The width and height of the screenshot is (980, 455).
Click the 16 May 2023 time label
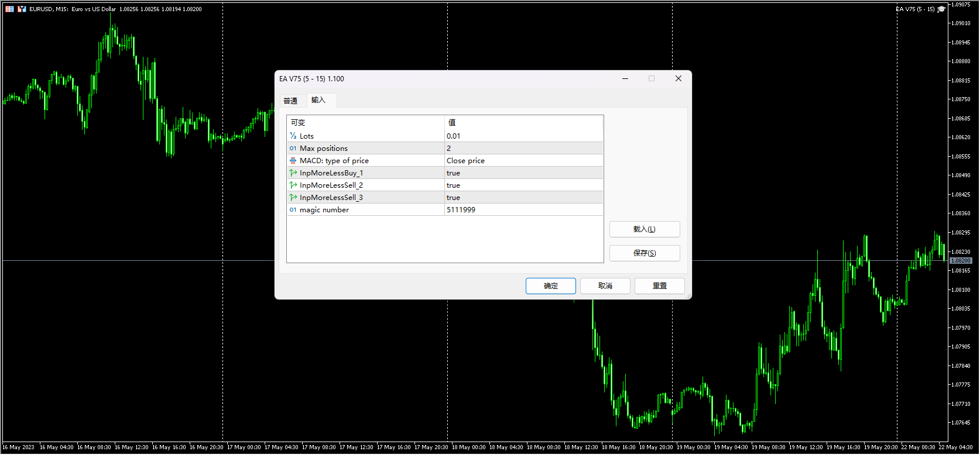(x=18, y=447)
